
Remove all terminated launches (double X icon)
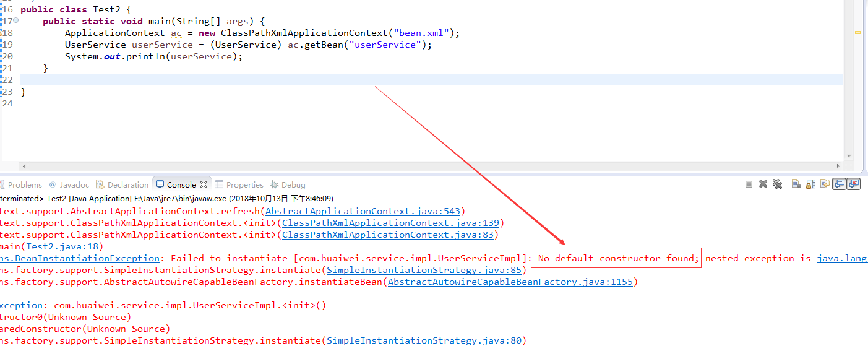777,184
